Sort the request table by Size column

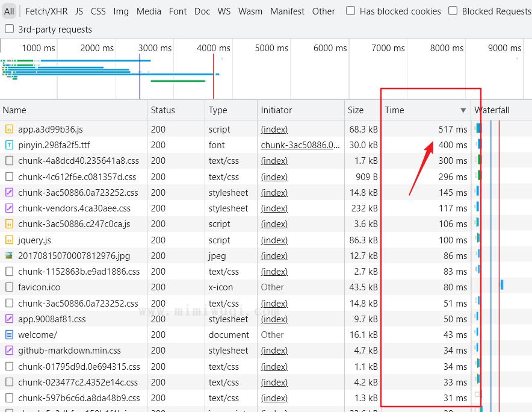(x=362, y=110)
